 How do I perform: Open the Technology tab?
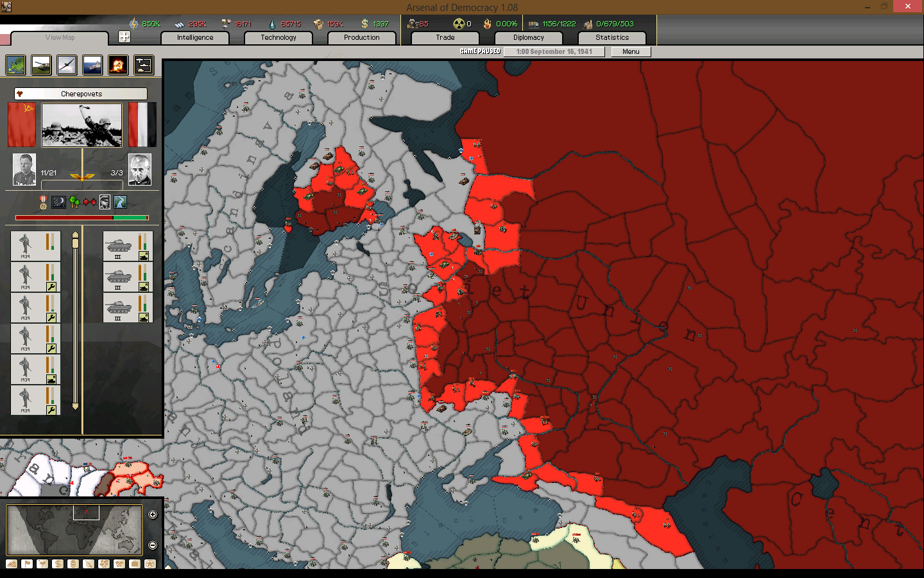click(278, 38)
